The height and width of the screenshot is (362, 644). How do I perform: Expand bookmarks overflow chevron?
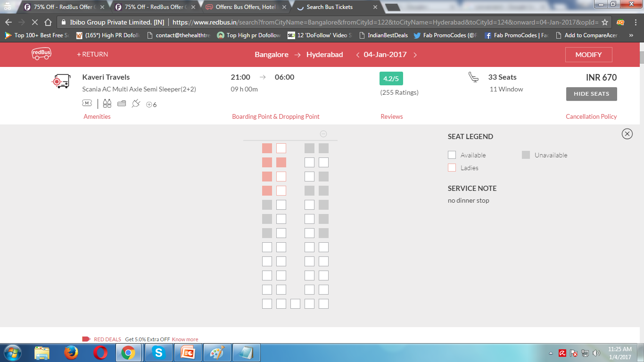[x=631, y=35]
